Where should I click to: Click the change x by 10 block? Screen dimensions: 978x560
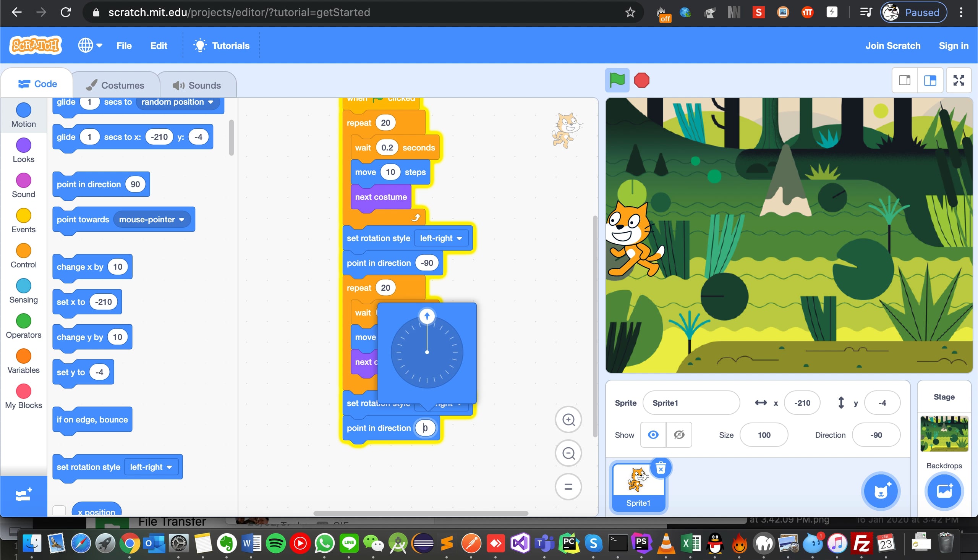(92, 267)
